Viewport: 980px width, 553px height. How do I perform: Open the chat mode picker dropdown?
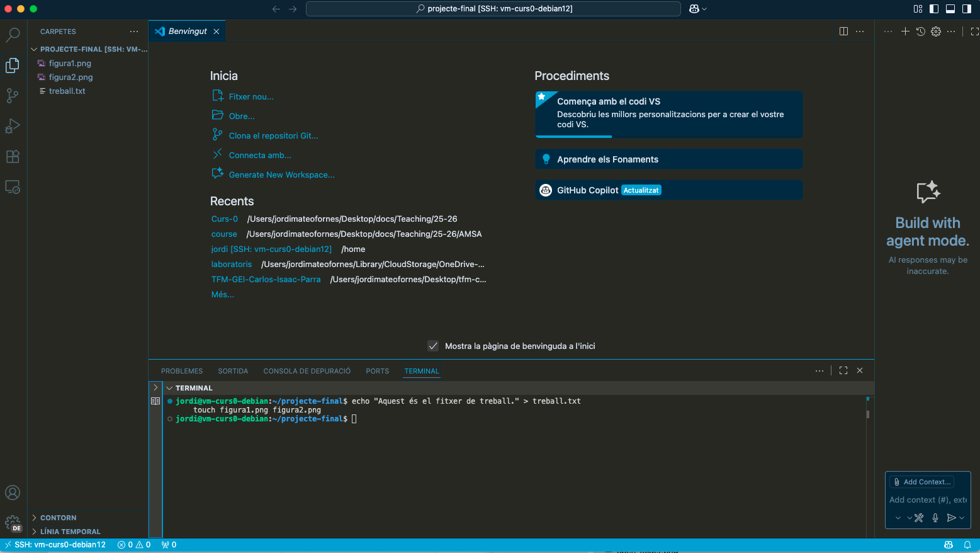pos(898,518)
